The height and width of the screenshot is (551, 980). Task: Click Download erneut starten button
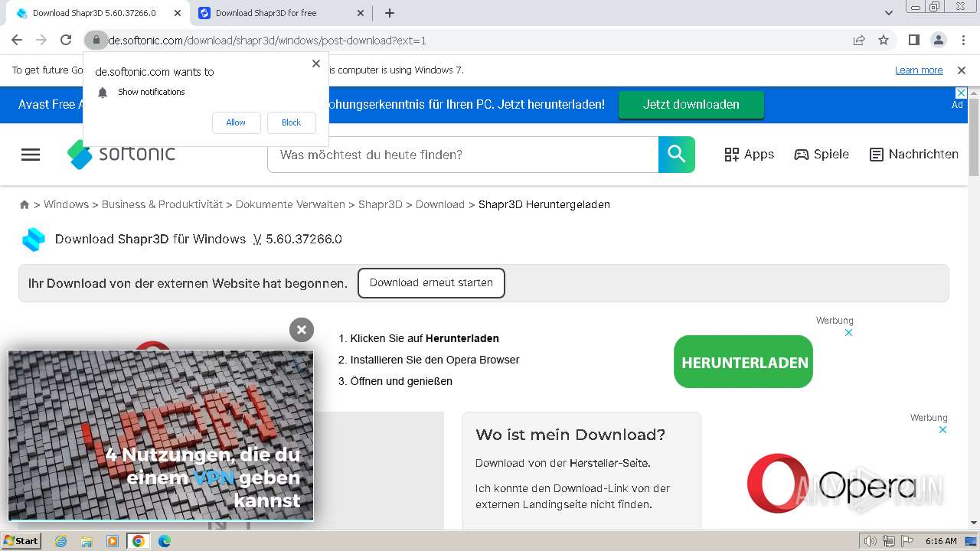(x=431, y=282)
